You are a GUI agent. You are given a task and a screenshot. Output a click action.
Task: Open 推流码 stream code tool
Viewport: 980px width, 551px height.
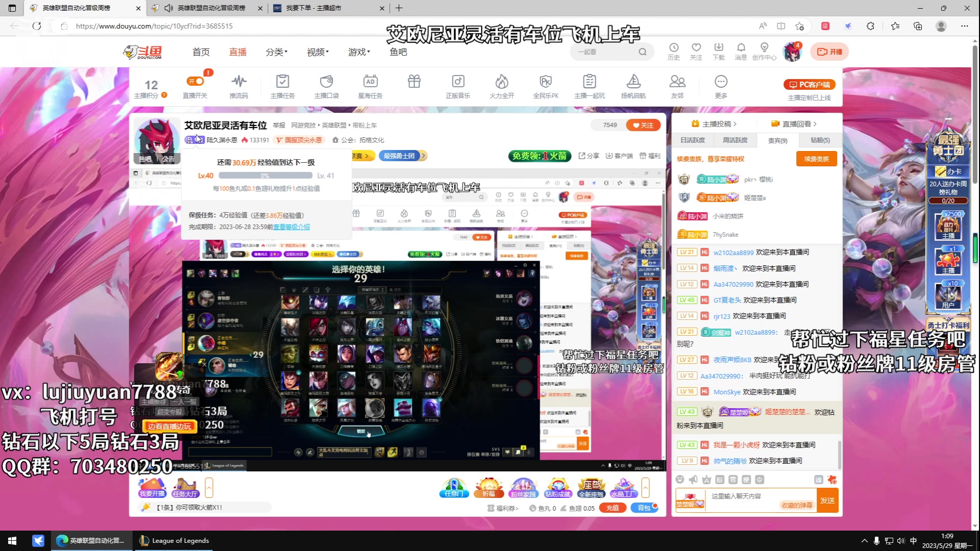pos(238,86)
